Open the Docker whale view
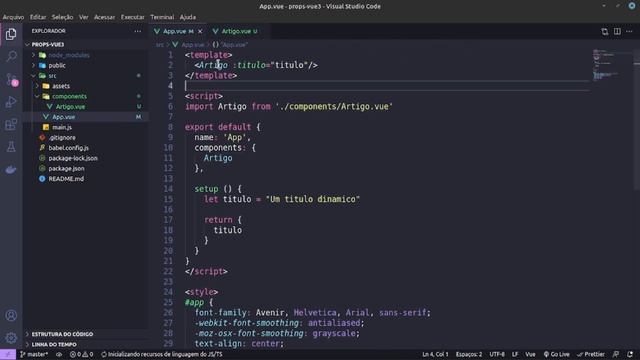640x360 pixels. (11, 169)
